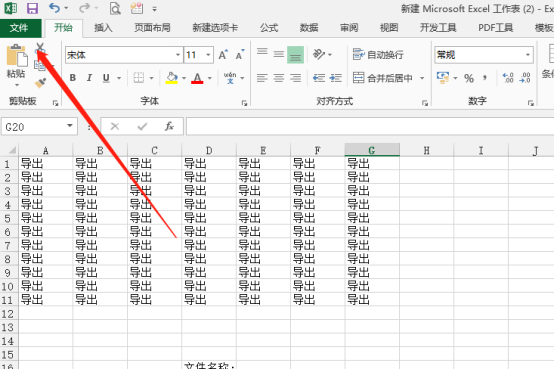This screenshot has width=554, height=369.
Task: Switch to the 公式 Formulas tab
Action: click(269, 28)
